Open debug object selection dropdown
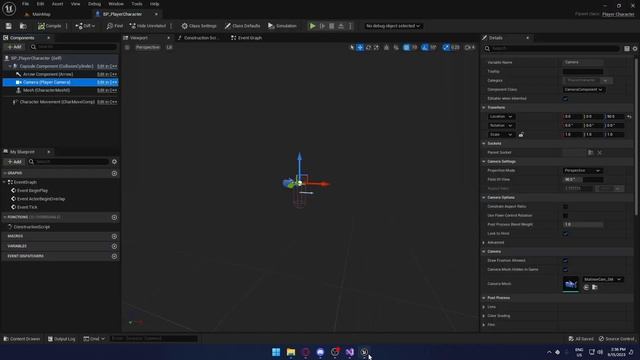The height and width of the screenshot is (360, 640). [x=393, y=26]
